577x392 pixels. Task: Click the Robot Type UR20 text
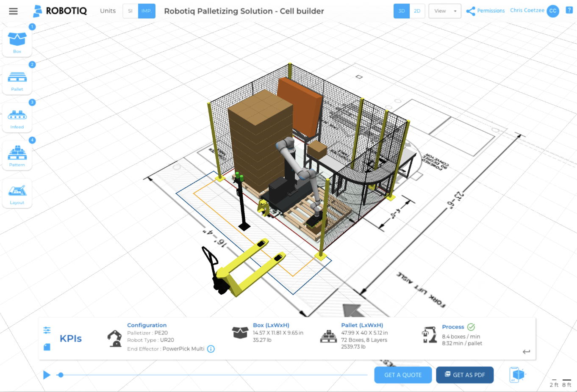tap(150, 340)
